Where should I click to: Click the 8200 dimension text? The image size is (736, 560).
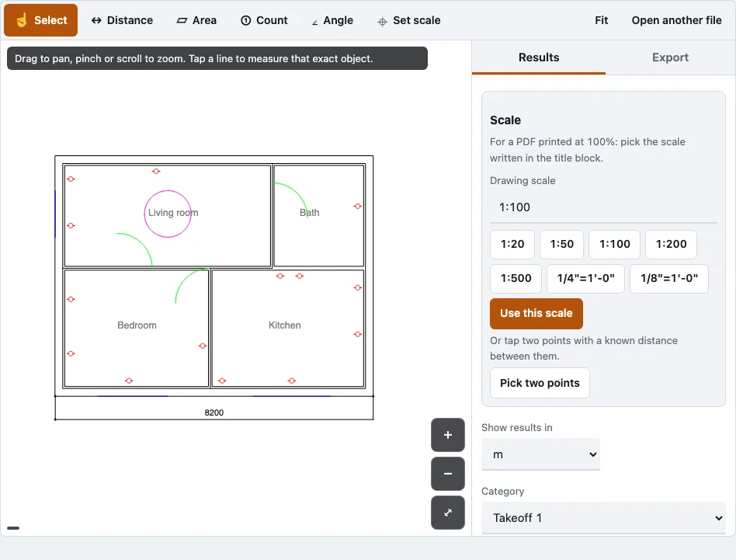[214, 412]
